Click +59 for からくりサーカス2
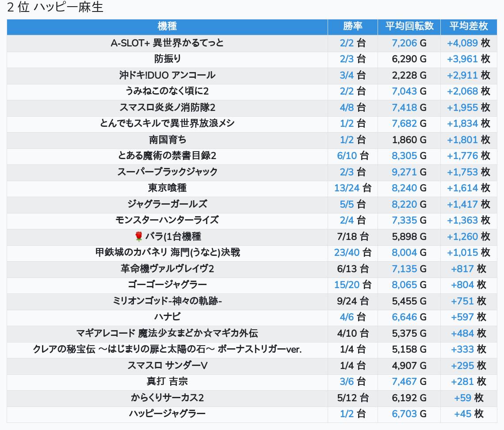The image size is (504, 430). (x=462, y=398)
